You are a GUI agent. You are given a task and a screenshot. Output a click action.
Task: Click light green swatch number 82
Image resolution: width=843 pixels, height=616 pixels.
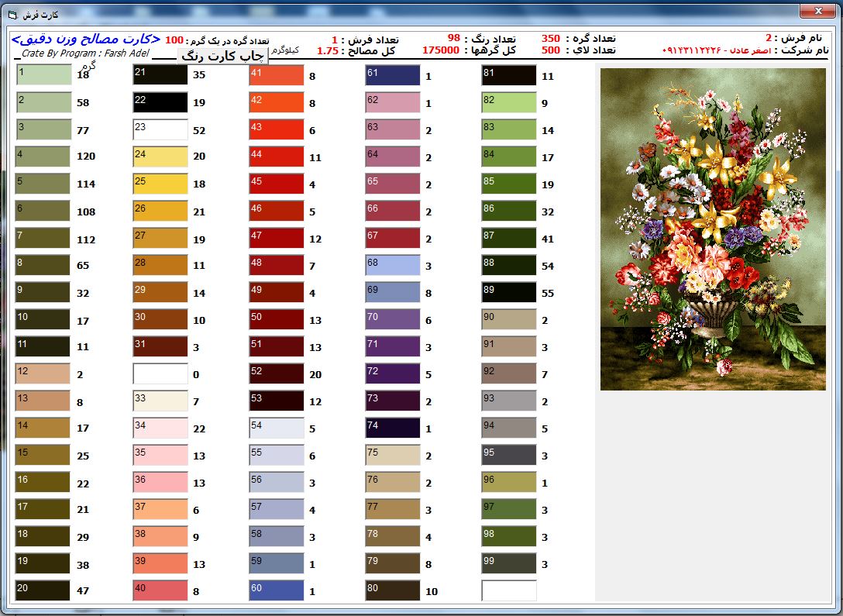pyautogui.click(x=509, y=102)
